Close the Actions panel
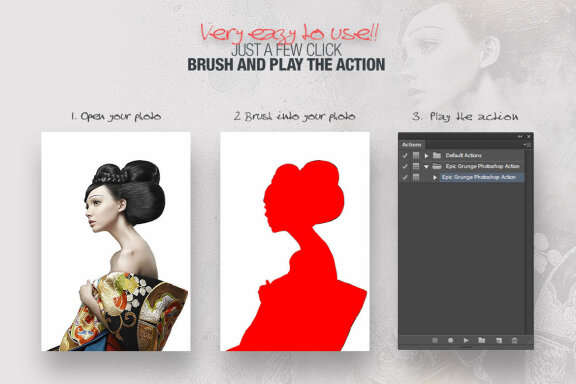This screenshot has height=384, width=576. click(x=529, y=136)
